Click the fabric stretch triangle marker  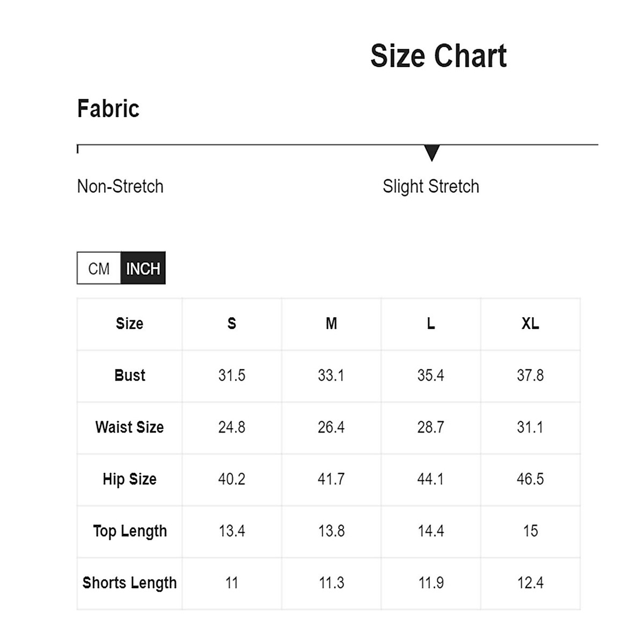point(431,152)
